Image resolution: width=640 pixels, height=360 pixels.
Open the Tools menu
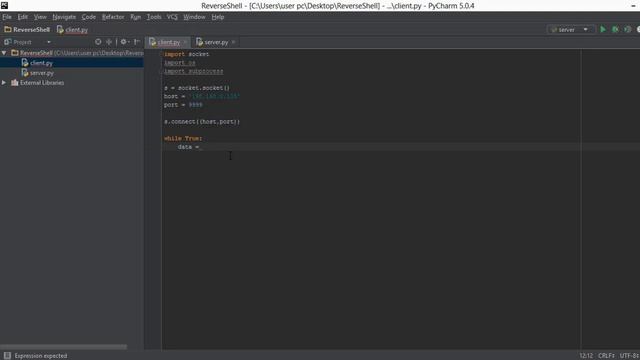[x=154, y=17]
